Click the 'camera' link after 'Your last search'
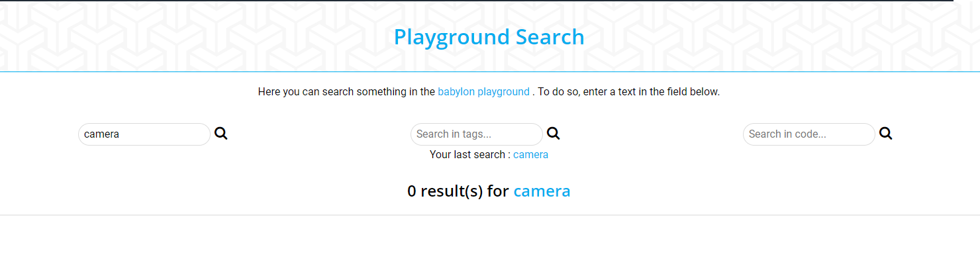The height and width of the screenshot is (274, 980). coord(530,154)
